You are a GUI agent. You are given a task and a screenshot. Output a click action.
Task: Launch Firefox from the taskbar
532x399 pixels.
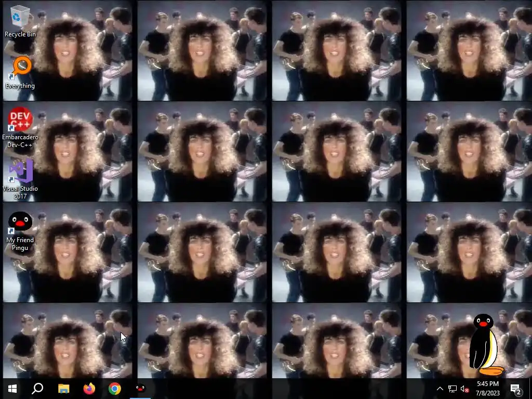click(x=89, y=389)
